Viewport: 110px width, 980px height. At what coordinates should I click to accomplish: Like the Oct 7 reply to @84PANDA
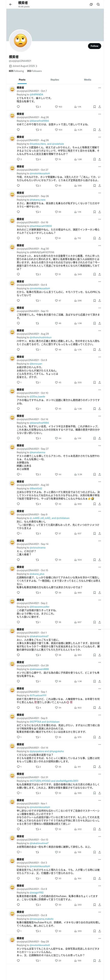[58, 107]
